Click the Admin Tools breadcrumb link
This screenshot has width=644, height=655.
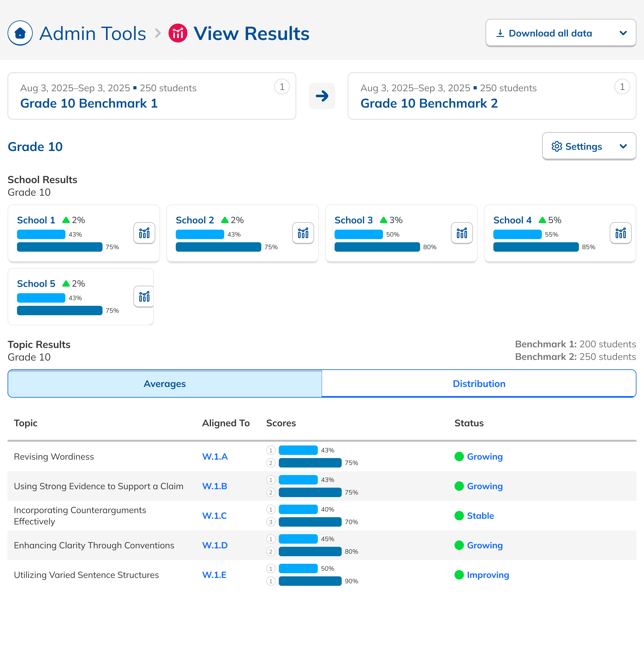pyautogui.click(x=93, y=33)
